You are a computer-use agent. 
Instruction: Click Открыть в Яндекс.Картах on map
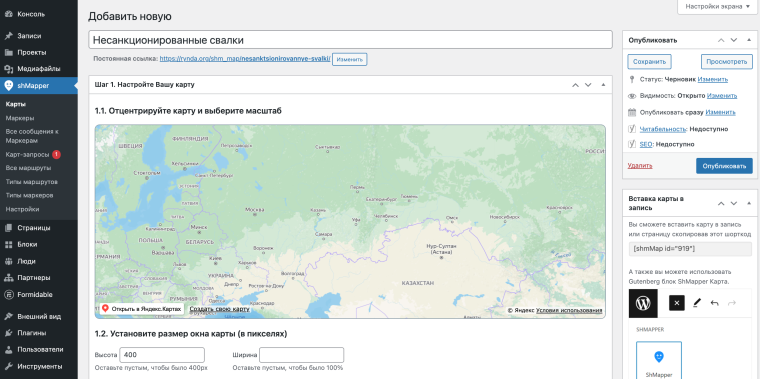(142, 309)
